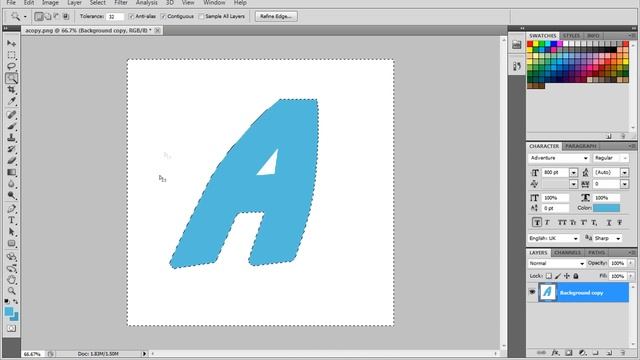This screenshot has width=640, height=360.
Task: Open the leading (Auto) dropdown
Action: coord(624,173)
